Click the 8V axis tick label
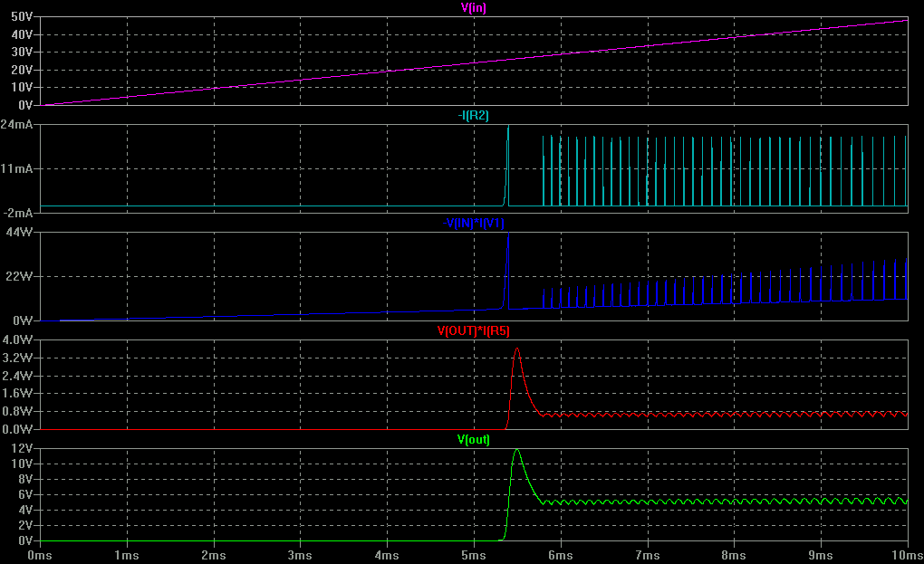This screenshot has height=564, width=924. (25, 479)
